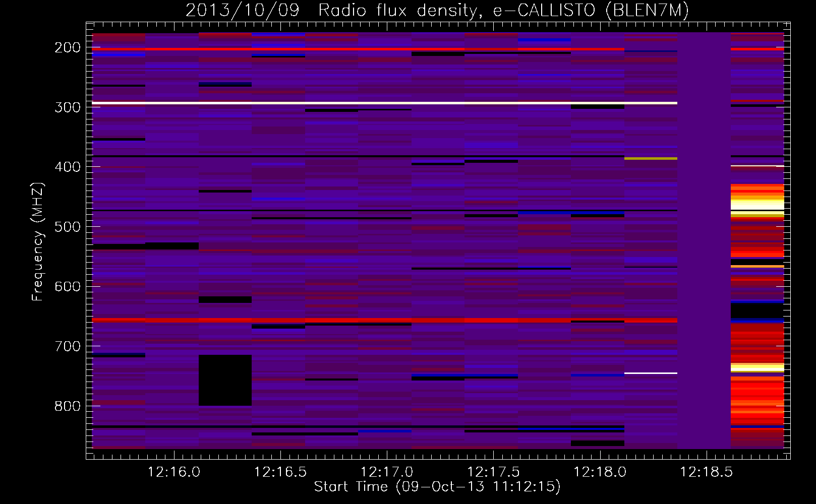Click the short white line segment near 745 MHz
Screen dimensions: 816x504
(651, 373)
